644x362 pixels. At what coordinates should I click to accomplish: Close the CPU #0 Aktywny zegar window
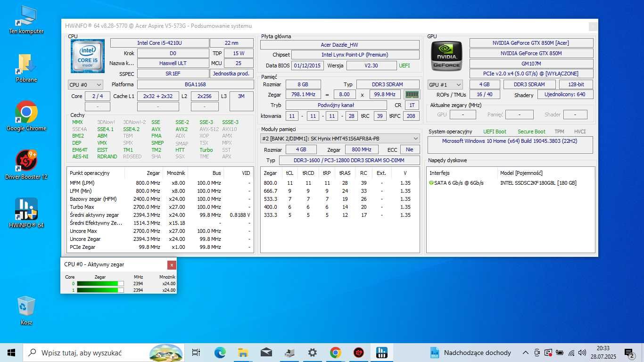pos(172,265)
